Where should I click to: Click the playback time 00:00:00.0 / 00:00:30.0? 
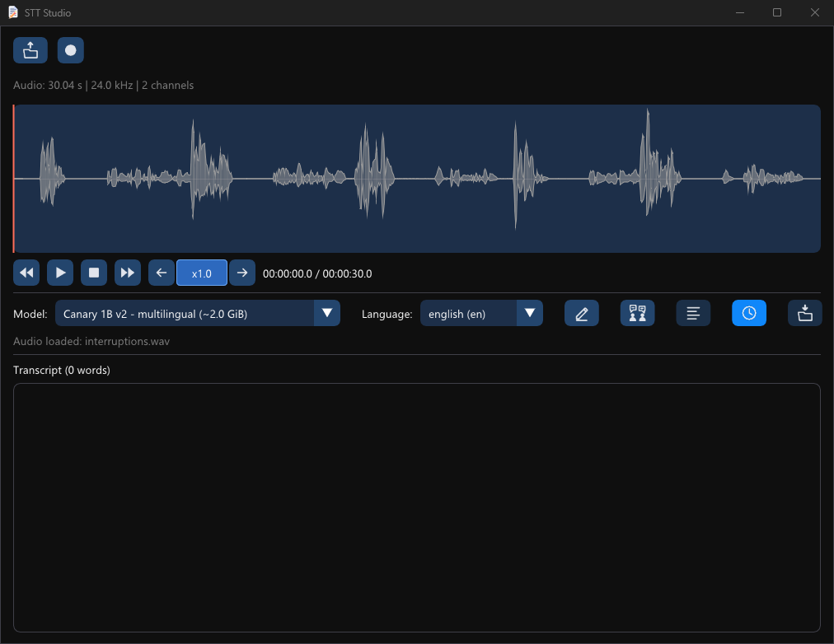(x=317, y=273)
